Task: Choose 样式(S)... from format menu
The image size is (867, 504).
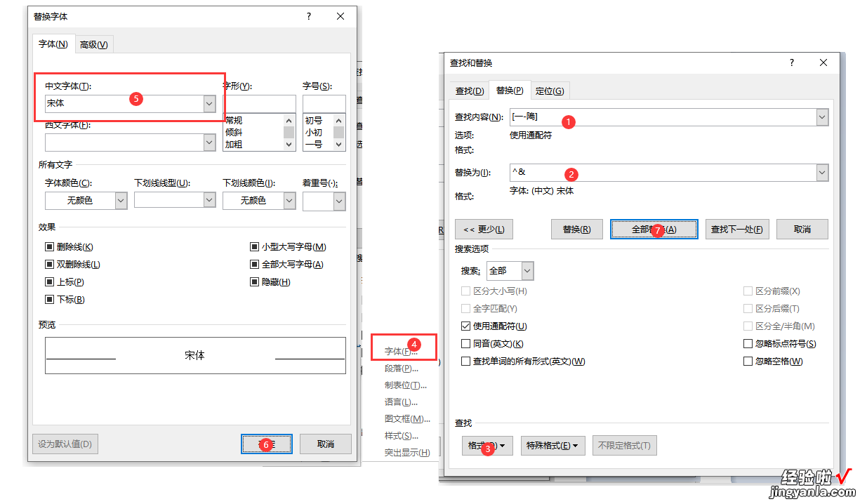Action: (x=402, y=436)
